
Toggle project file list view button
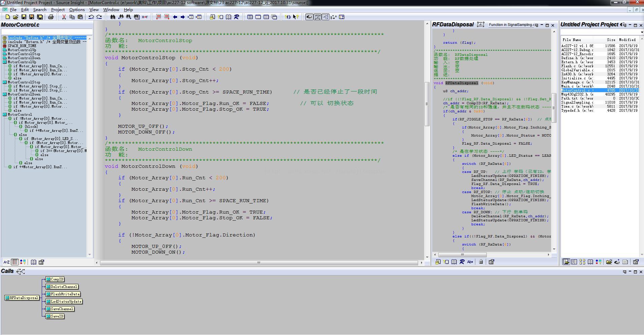[x=566, y=262]
